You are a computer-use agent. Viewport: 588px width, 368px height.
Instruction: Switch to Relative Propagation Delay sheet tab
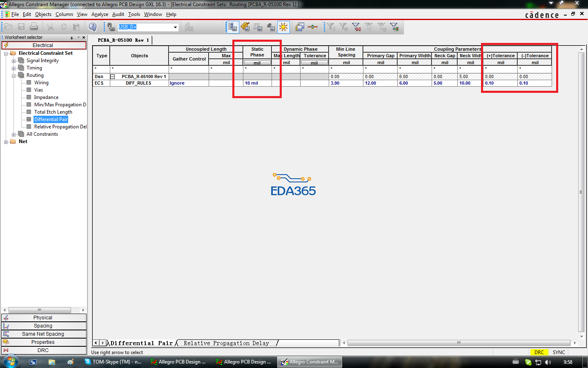click(226, 343)
